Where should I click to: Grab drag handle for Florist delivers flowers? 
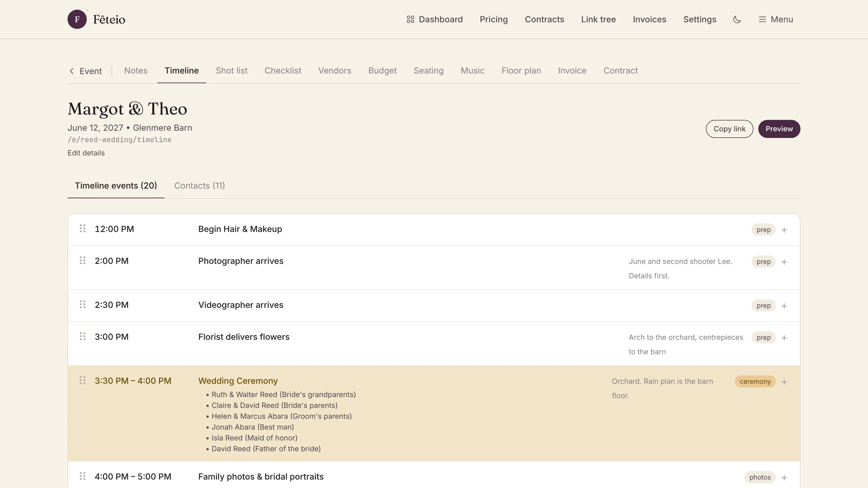83,337
